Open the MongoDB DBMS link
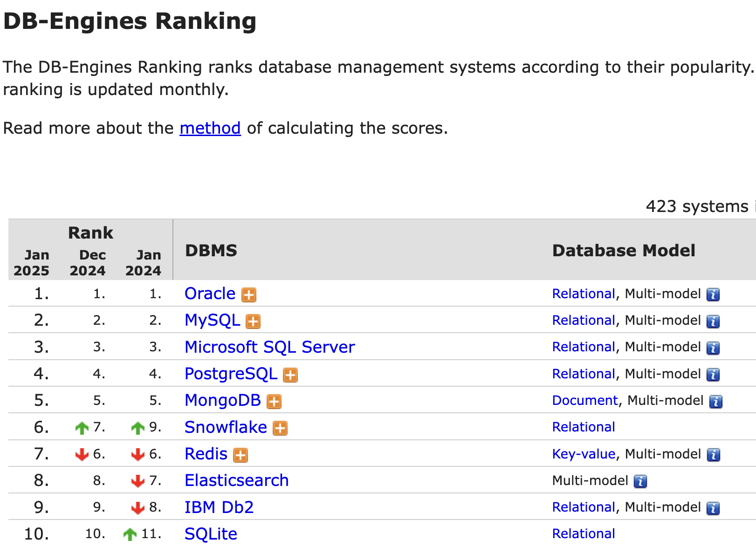756x547 pixels. click(223, 401)
